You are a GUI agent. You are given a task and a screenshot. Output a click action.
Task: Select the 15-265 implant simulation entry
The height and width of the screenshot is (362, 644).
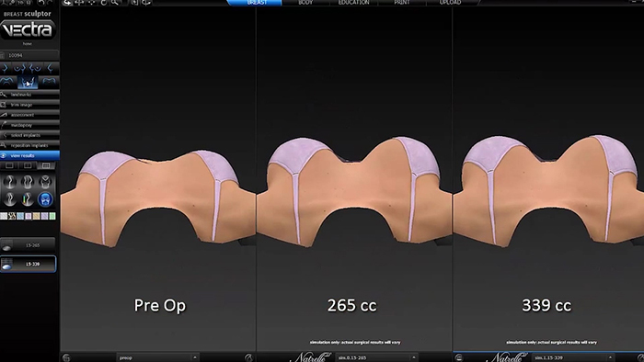[28, 245]
